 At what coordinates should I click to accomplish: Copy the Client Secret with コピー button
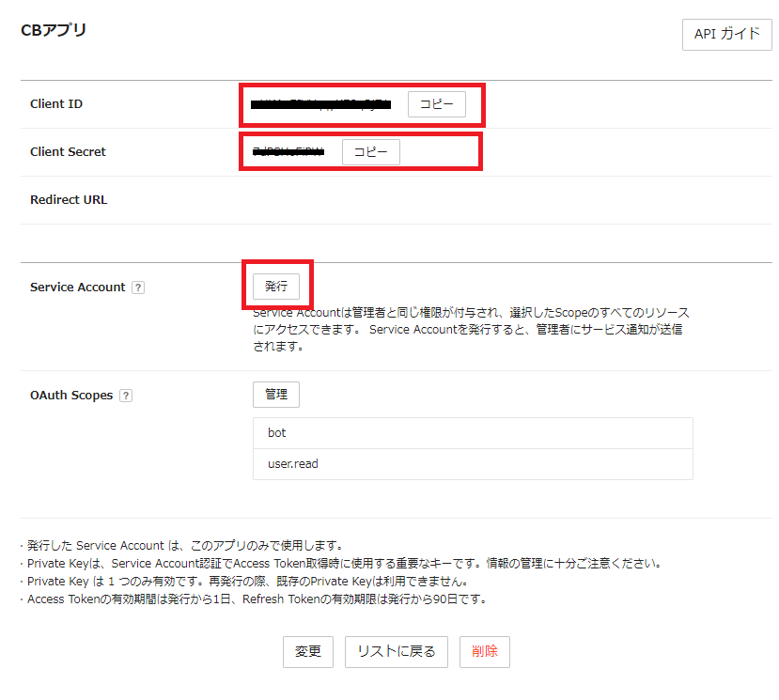[x=370, y=152]
